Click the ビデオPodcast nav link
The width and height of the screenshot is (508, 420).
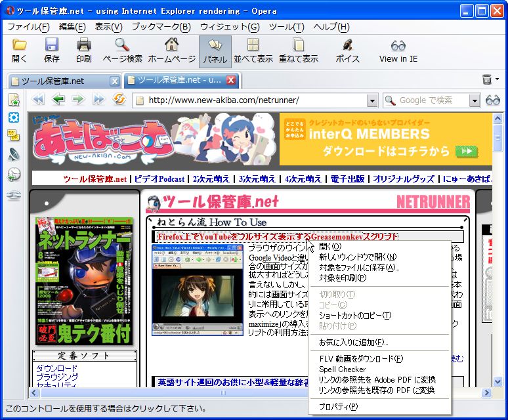click(159, 178)
